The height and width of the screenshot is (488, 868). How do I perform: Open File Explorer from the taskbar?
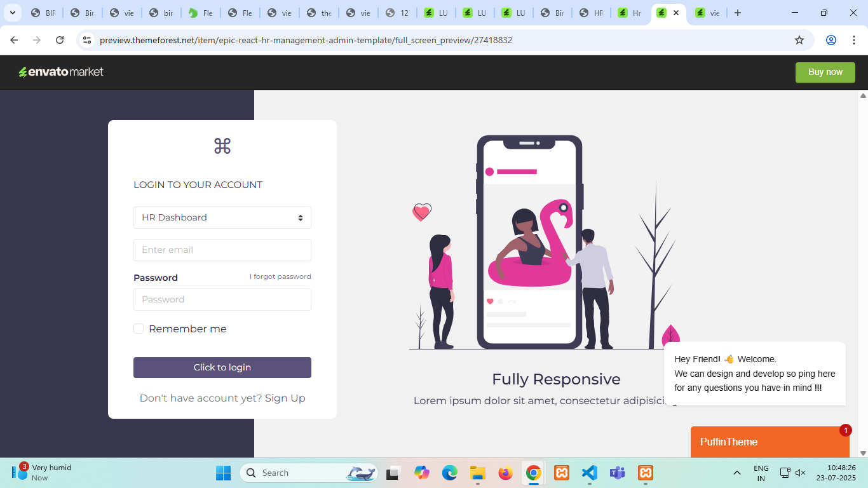477,473
